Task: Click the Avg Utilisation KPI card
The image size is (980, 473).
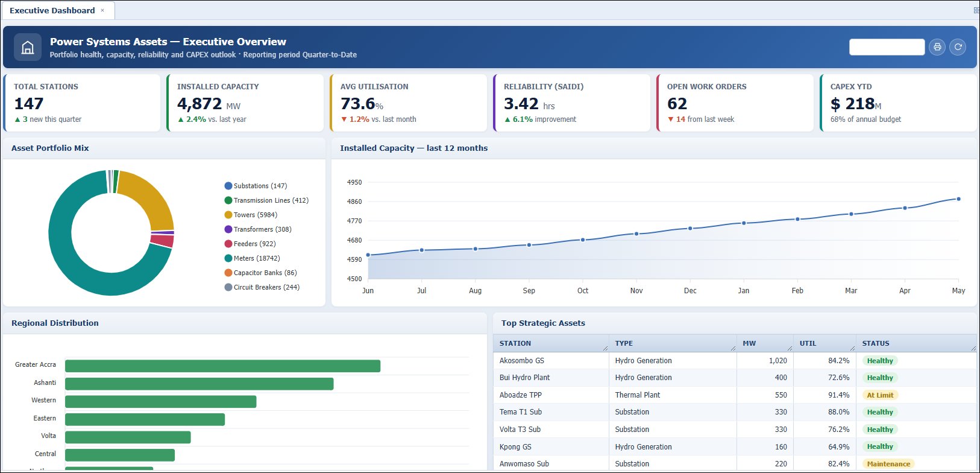Action: pyautogui.click(x=409, y=103)
